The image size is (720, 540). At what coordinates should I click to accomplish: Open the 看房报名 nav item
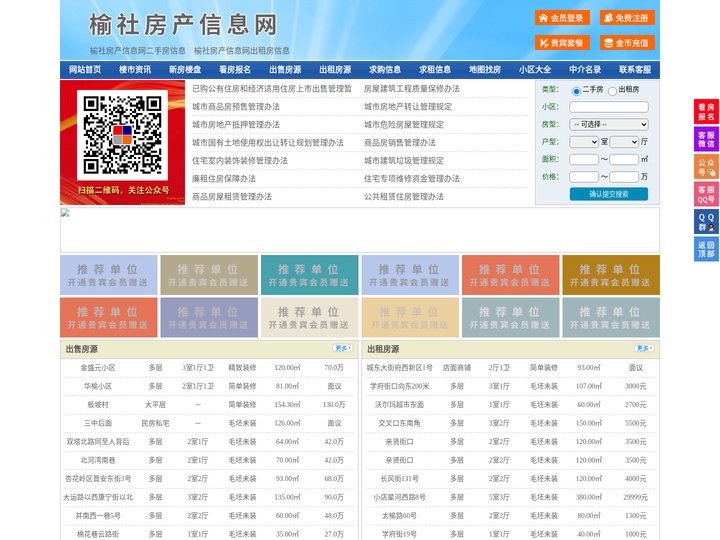click(235, 70)
